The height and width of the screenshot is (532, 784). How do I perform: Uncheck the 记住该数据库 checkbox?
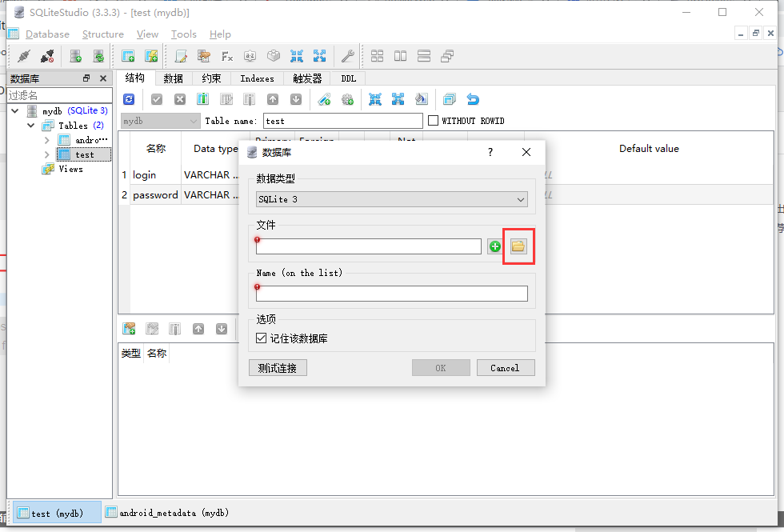pos(261,338)
